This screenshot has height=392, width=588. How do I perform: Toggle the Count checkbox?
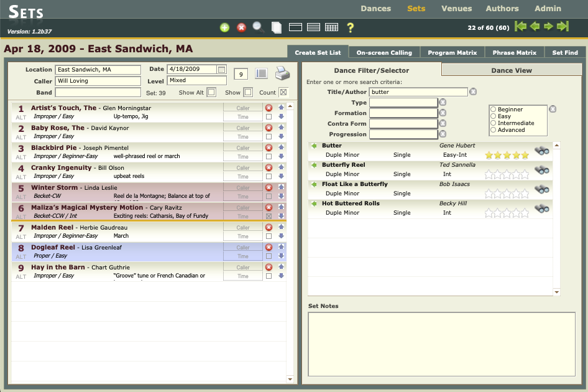(283, 93)
